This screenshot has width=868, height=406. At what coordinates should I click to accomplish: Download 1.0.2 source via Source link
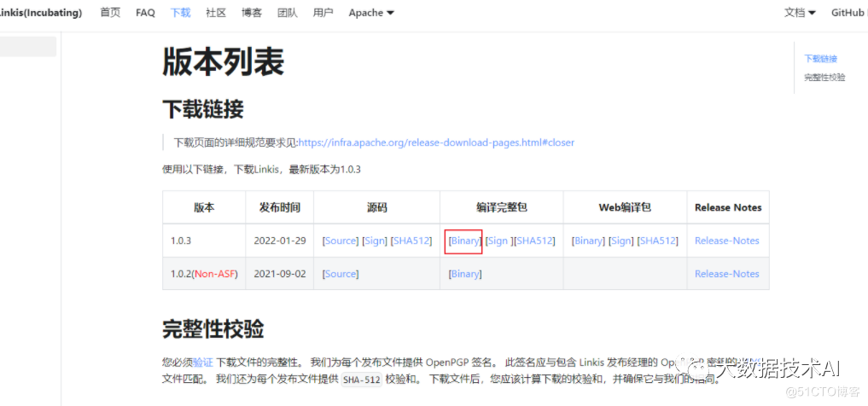pyautogui.click(x=341, y=274)
